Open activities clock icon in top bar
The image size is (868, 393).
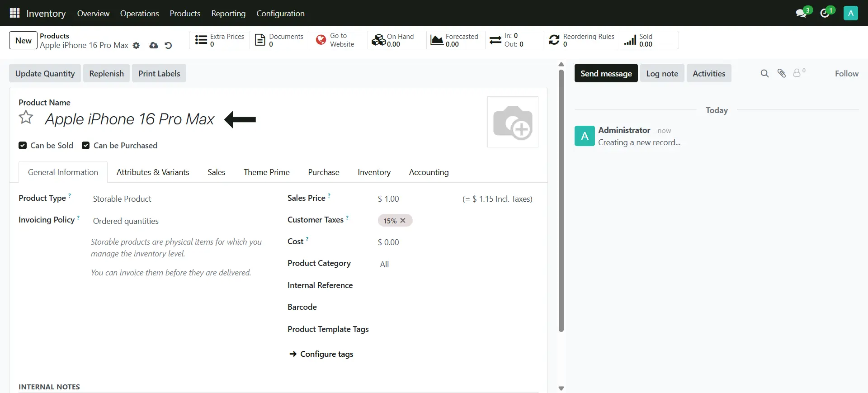coord(825,13)
